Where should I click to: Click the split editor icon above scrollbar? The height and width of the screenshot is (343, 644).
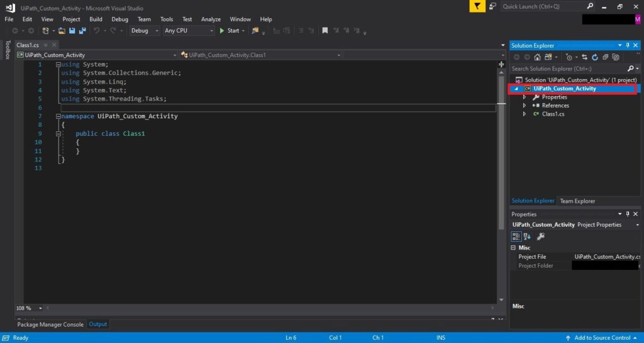point(501,65)
